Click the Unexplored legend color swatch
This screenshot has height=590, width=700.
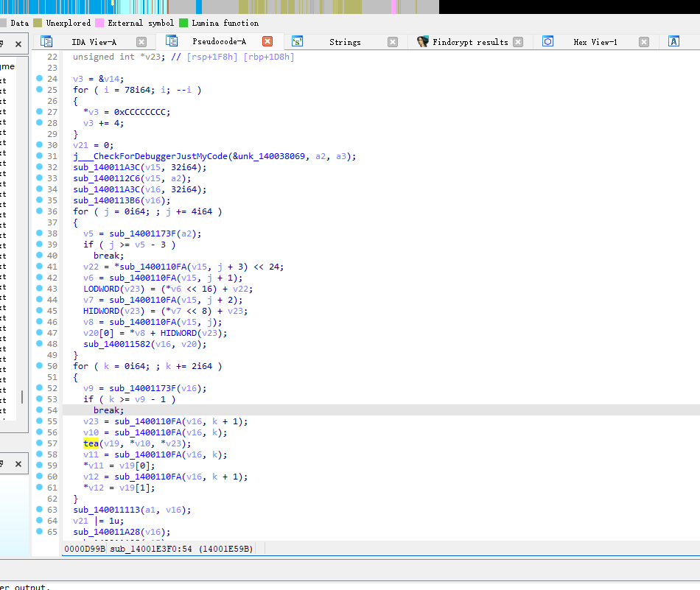pos(38,23)
